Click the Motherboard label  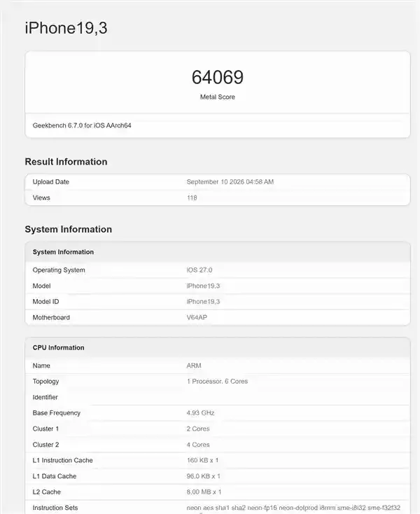(x=51, y=317)
